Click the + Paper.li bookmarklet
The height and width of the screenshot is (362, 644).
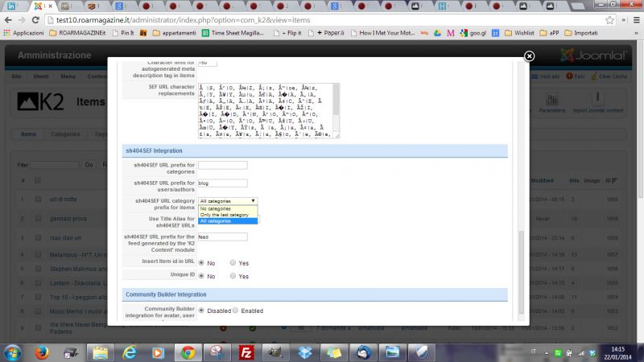coord(326,33)
